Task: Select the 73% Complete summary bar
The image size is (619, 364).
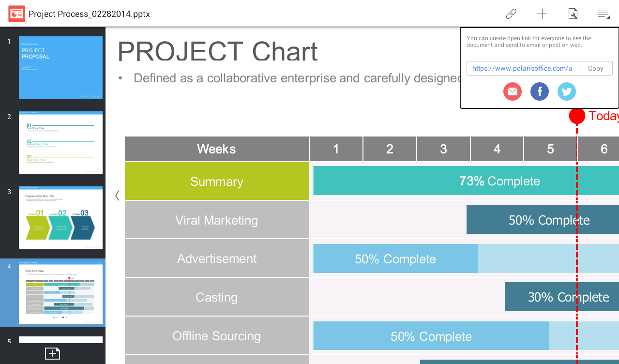Action: click(499, 181)
